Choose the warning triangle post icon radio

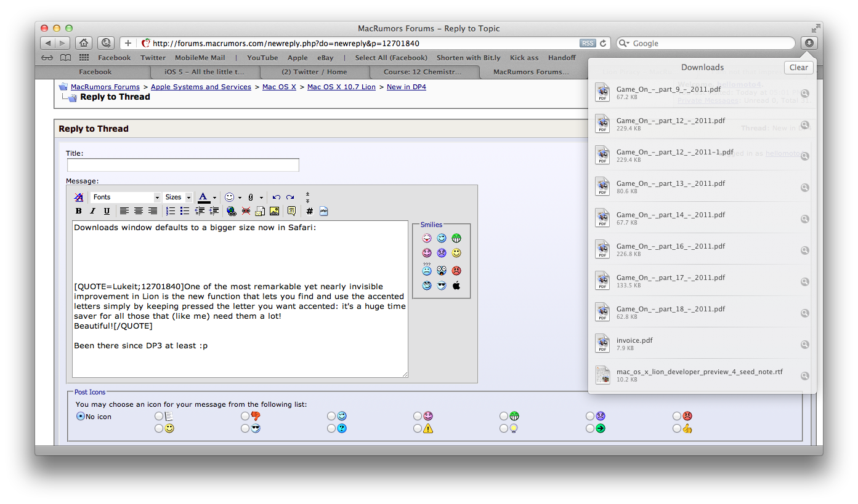point(418,428)
